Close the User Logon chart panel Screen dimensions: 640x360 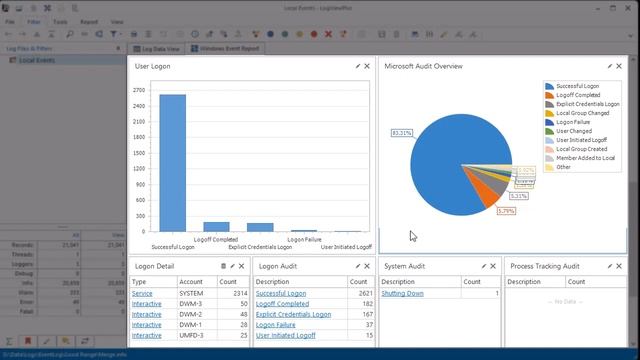367,66
